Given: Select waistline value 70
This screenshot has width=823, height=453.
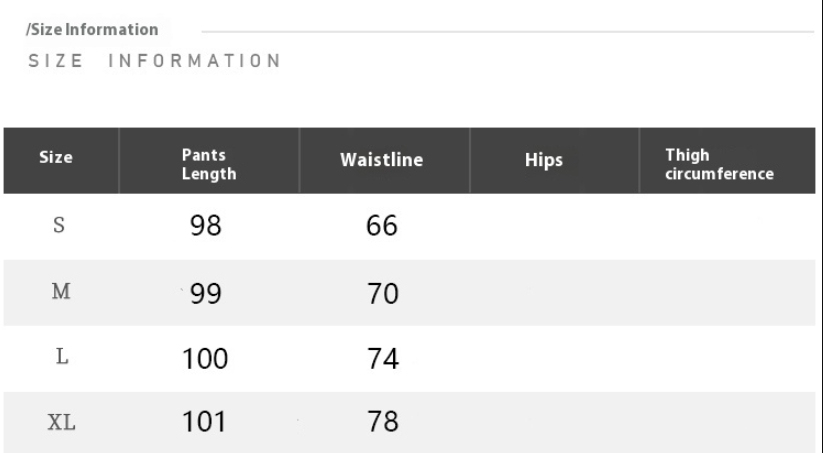Looking at the screenshot, I should [x=383, y=293].
